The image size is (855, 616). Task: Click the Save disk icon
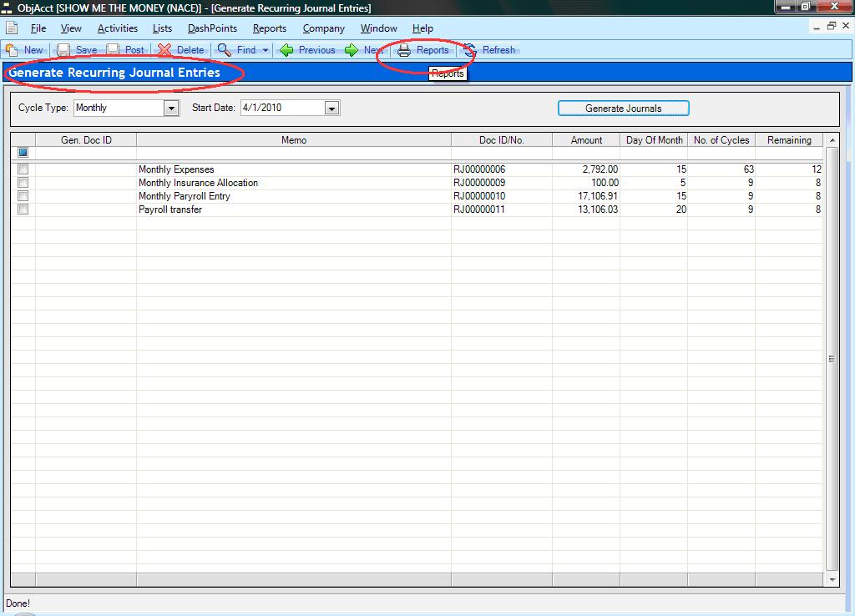click(63, 50)
